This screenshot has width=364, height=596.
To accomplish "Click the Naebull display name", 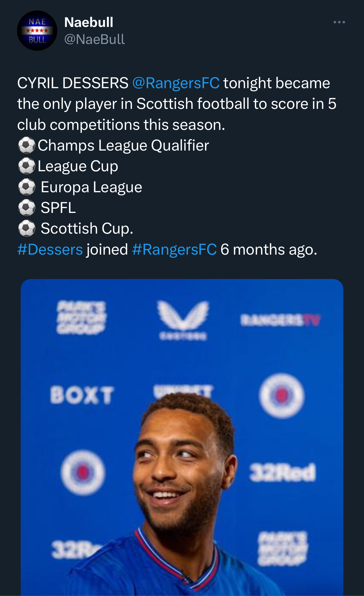I will (x=89, y=22).
